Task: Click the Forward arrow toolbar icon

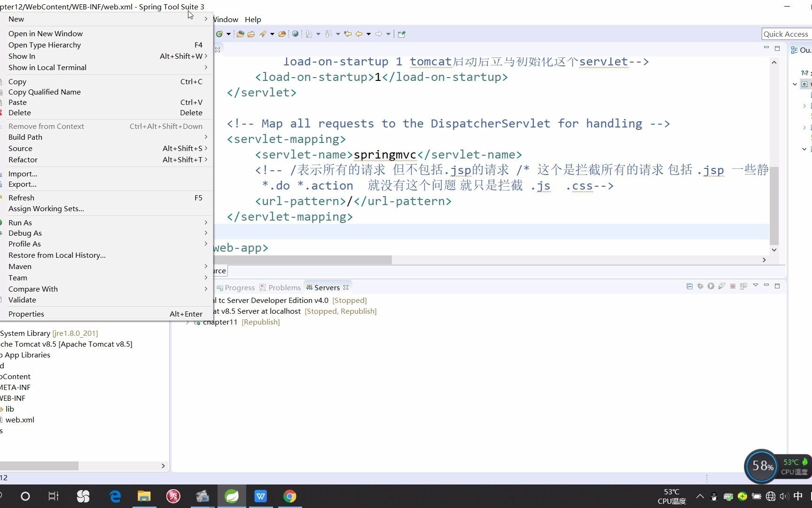Action: tap(379, 34)
